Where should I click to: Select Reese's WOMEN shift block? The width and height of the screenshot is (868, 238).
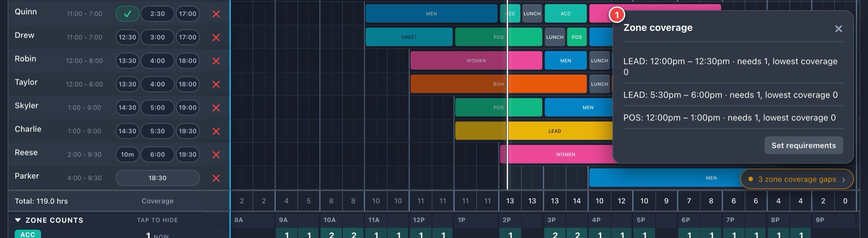(x=556, y=154)
